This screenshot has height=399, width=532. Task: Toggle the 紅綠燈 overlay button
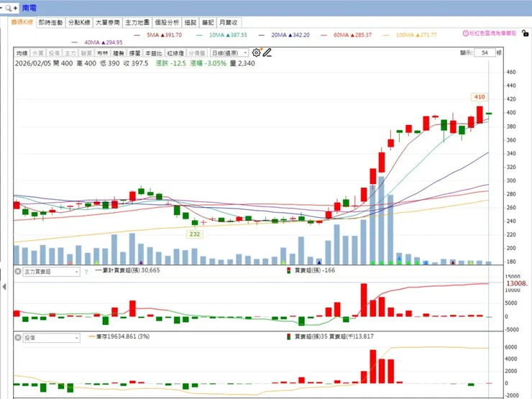[175, 53]
